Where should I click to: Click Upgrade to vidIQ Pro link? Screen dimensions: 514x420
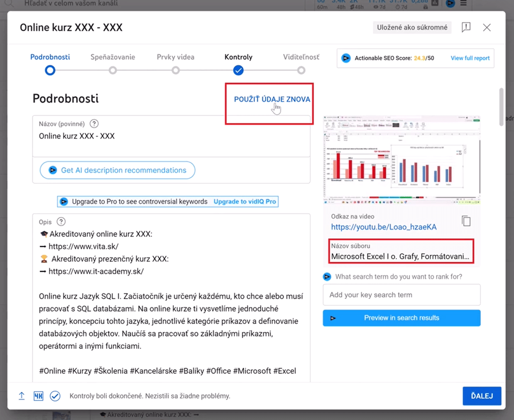click(245, 201)
